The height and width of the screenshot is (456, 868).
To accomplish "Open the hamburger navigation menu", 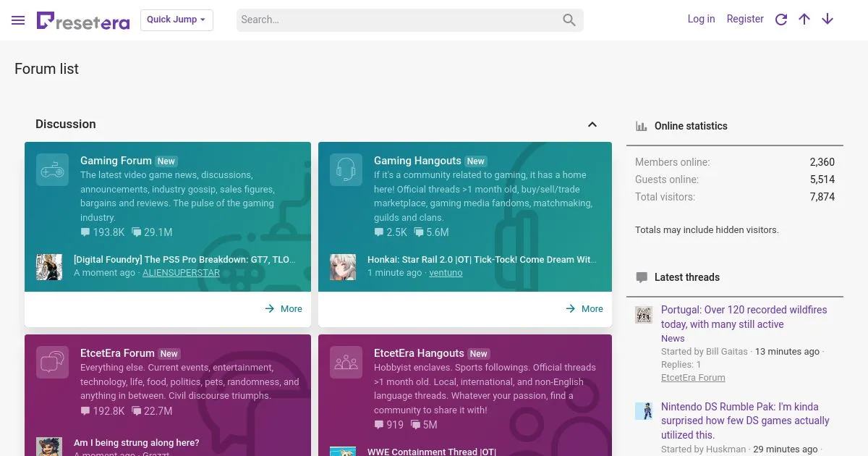I will pos(18,20).
